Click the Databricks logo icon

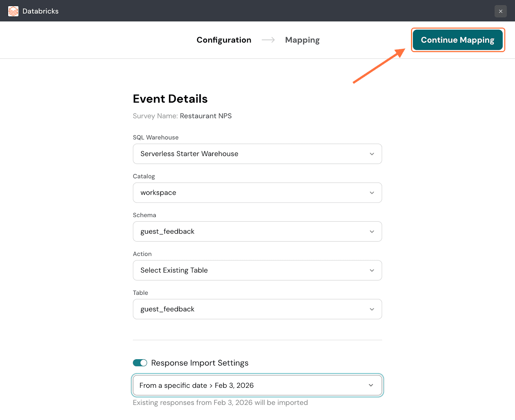[x=13, y=11]
